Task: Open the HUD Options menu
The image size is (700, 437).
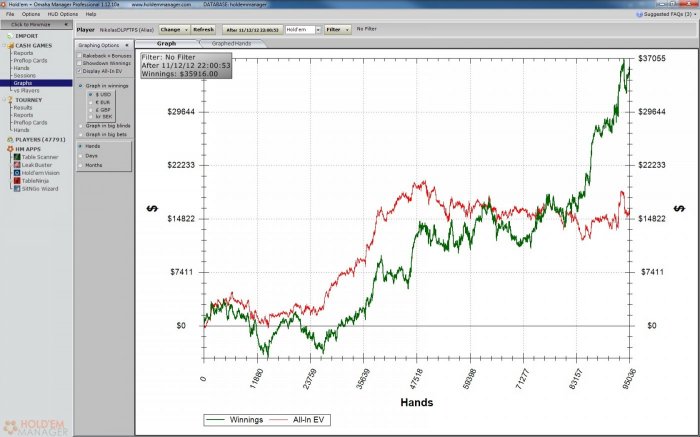Action: pos(62,14)
